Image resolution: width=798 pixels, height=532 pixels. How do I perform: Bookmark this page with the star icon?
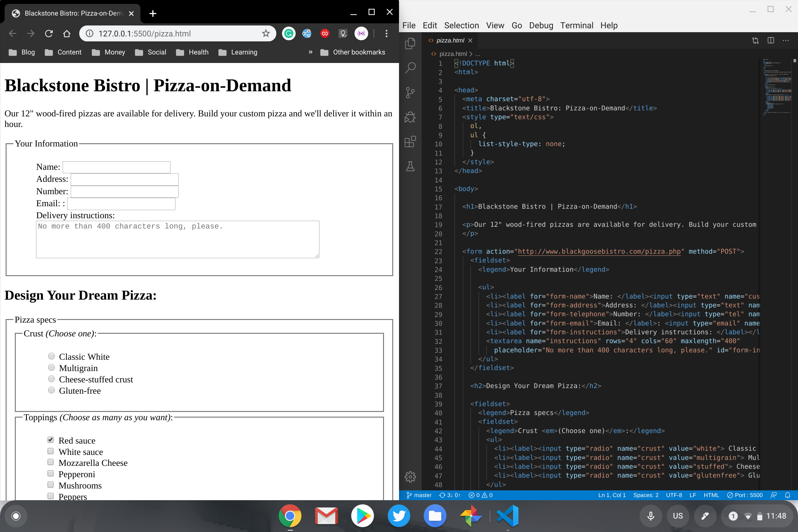[x=266, y=34]
